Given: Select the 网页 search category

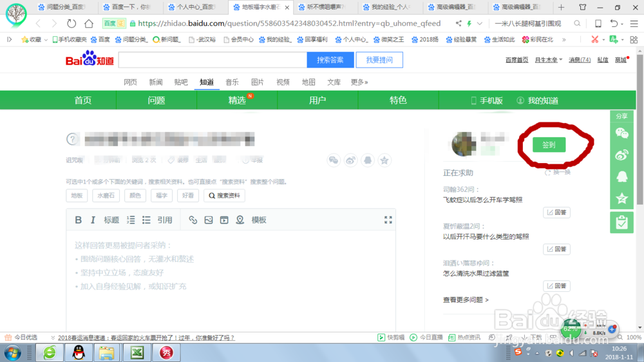Looking at the screenshot, I should [130, 82].
